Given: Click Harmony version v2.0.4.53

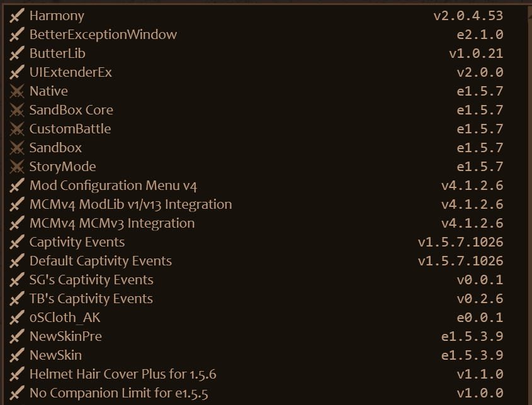Looking at the screenshot, I should click(x=468, y=16).
